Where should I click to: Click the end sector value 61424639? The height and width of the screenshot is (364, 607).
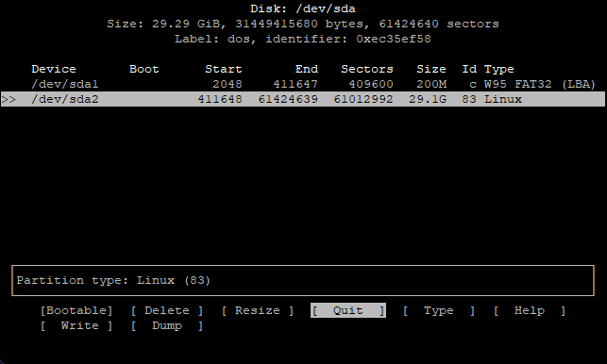(x=288, y=99)
